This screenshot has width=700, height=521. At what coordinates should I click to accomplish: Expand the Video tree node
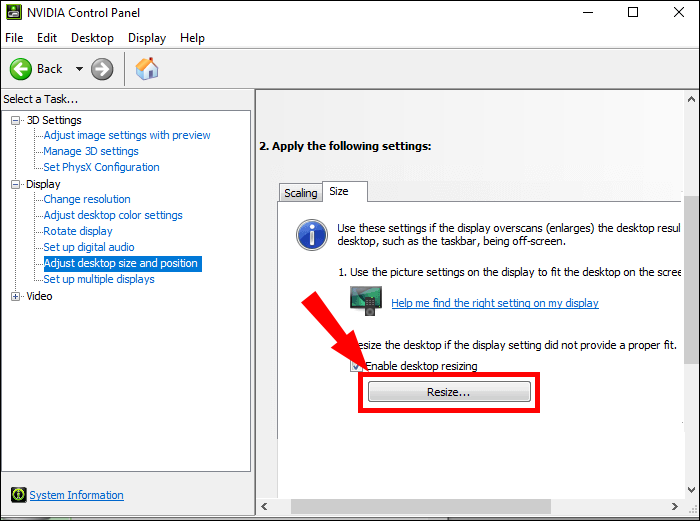point(15,296)
